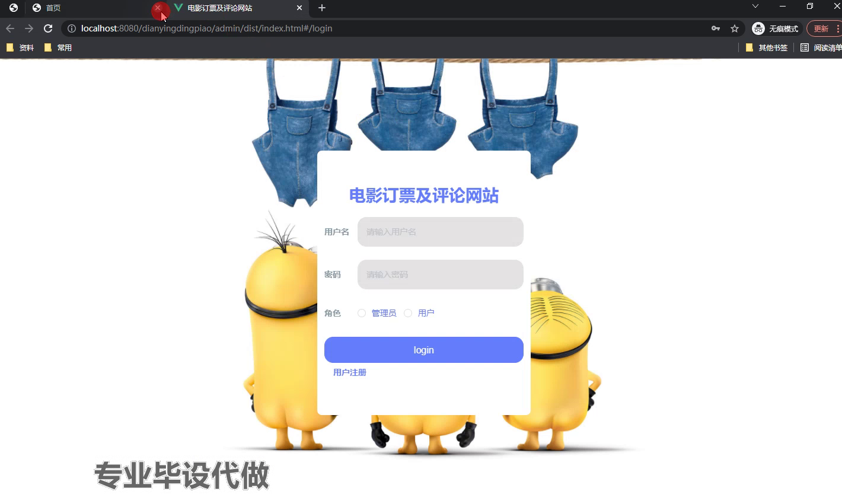The image size is (842, 504).
Task: Click the first tab's globe favicon
Action: click(13, 8)
